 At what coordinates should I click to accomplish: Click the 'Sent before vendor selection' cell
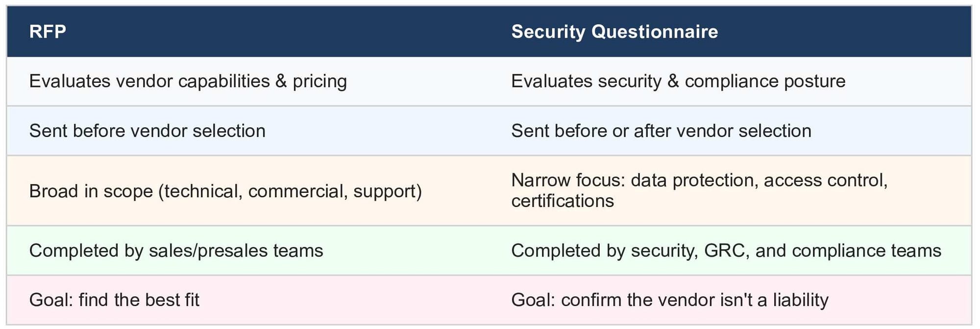(147, 131)
